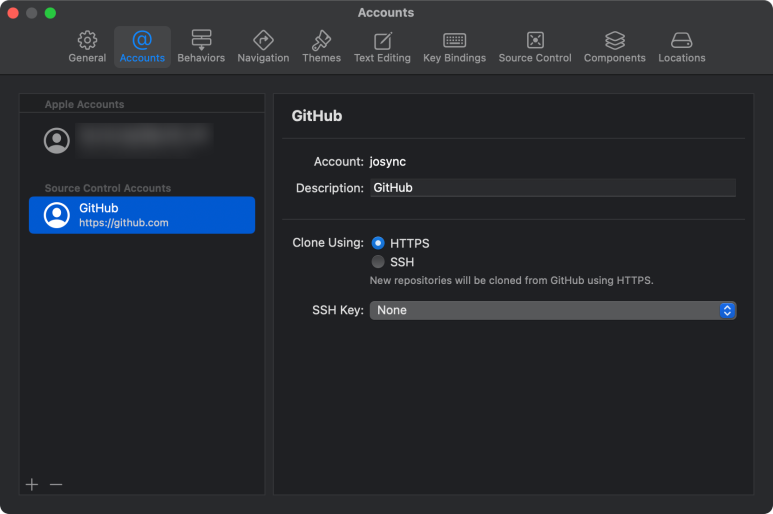Open the Themes preferences tab
773x514 pixels.
coord(321,47)
